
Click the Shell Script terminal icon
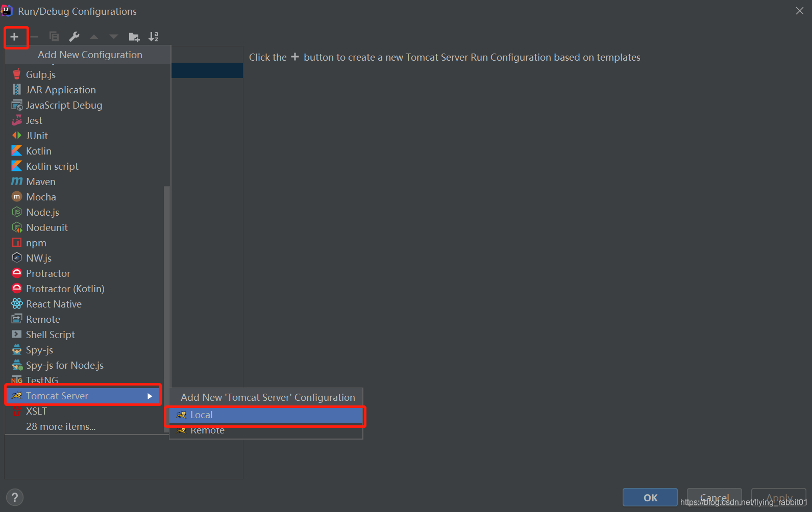pos(17,335)
